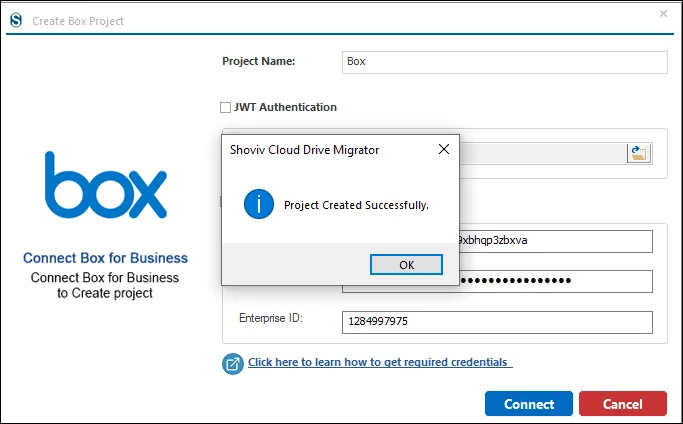Click the 'Enterprise ID:' label

[270, 318]
